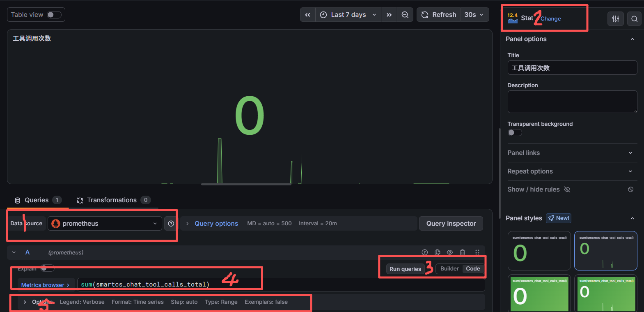Click the MD = auto = 500 text
The height and width of the screenshot is (312, 644).
point(269,224)
